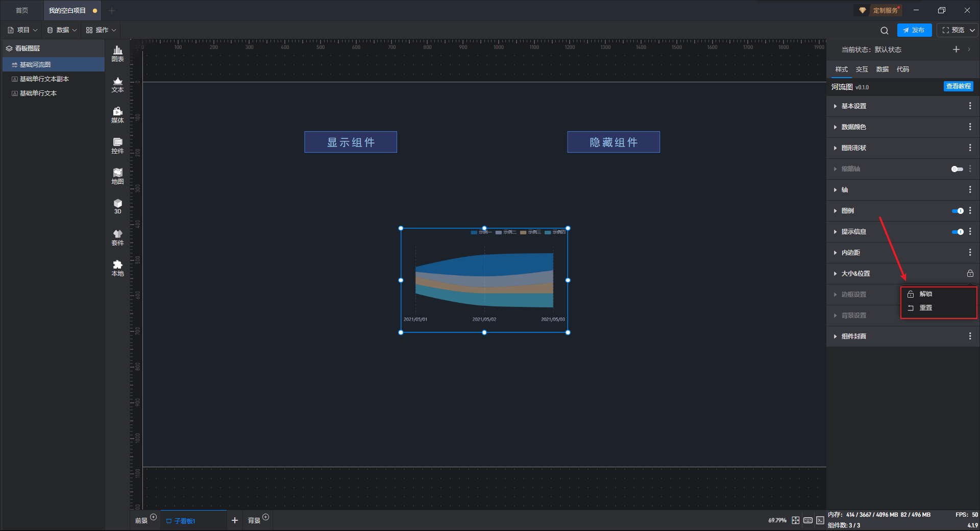980x531 pixels.
Task: Switch to the 数据 panel tab
Action: [882, 69]
